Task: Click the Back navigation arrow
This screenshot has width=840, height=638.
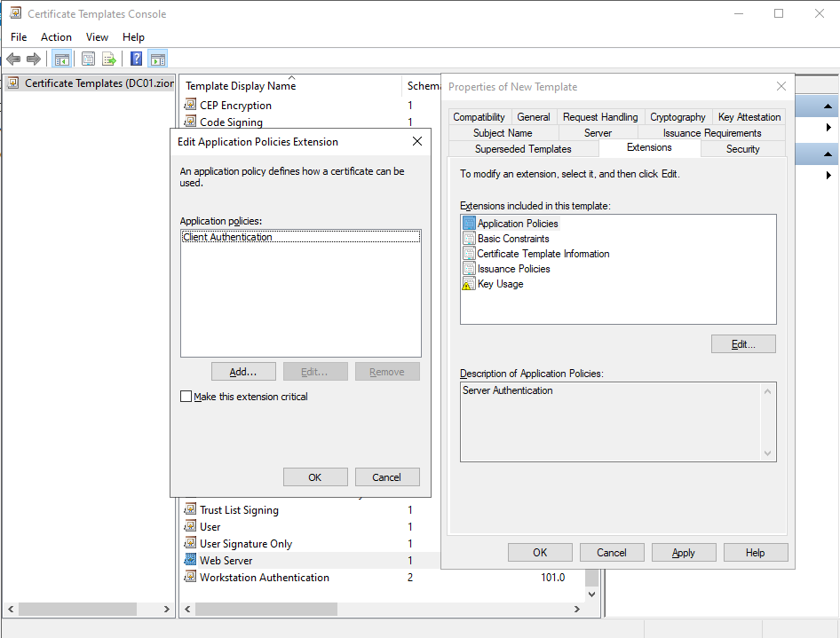Action: point(13,59)
